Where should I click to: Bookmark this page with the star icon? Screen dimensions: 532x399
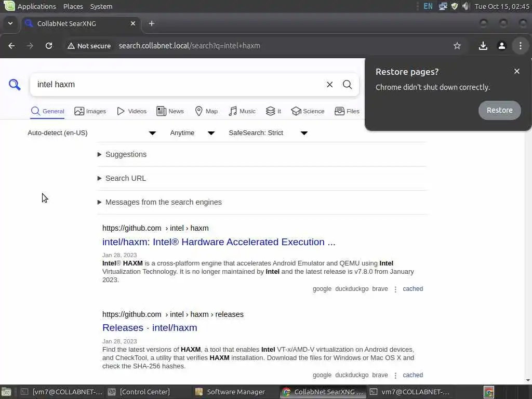coord(457,46)
